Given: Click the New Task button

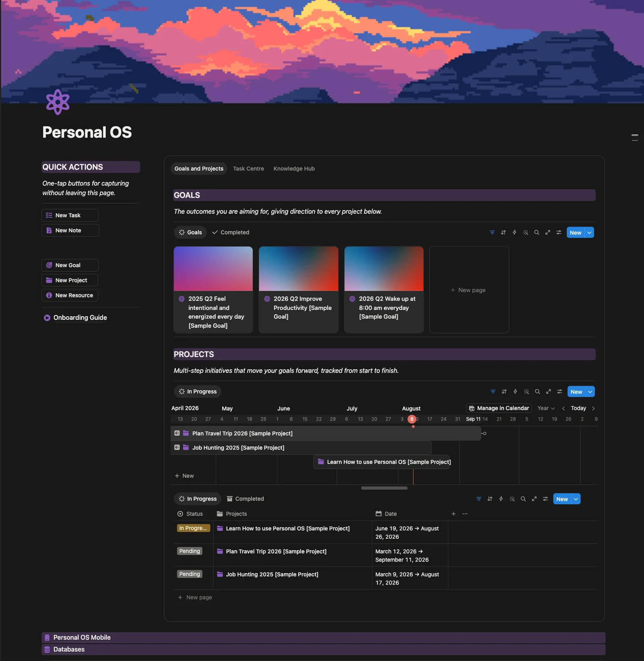Looking at the screenshot, I should (70, 215).
